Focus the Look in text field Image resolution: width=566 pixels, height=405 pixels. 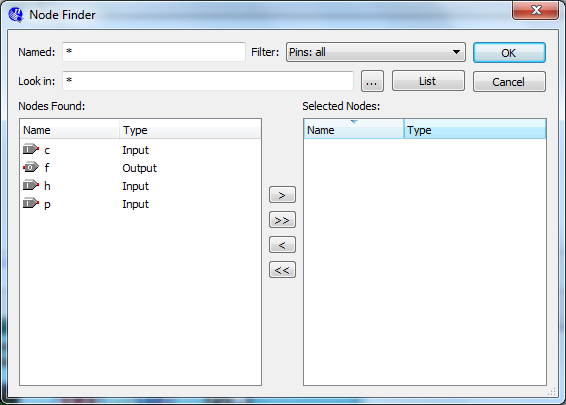(208, 81)
